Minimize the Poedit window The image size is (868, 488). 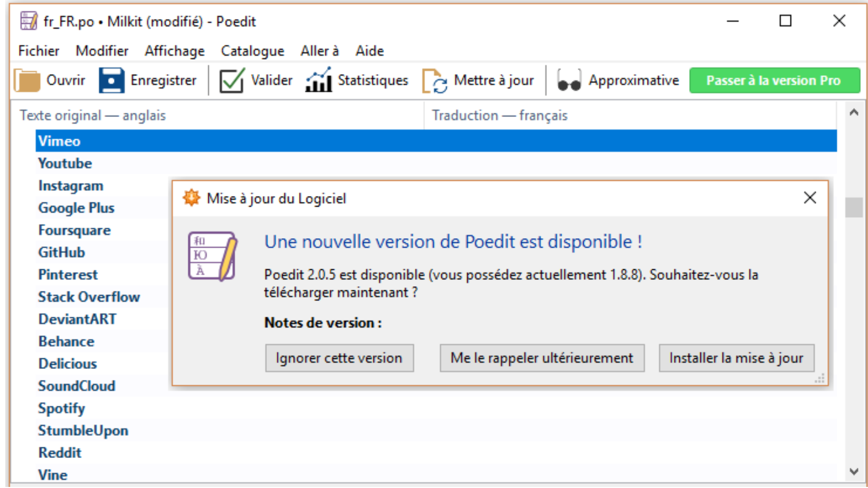click(x=732, y=21)
